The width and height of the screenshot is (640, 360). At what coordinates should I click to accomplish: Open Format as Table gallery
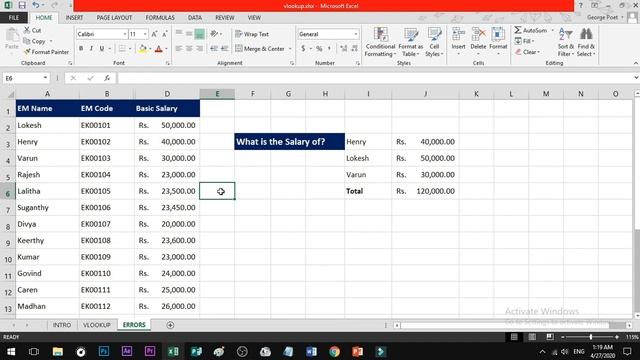click(x=411, y=42)
